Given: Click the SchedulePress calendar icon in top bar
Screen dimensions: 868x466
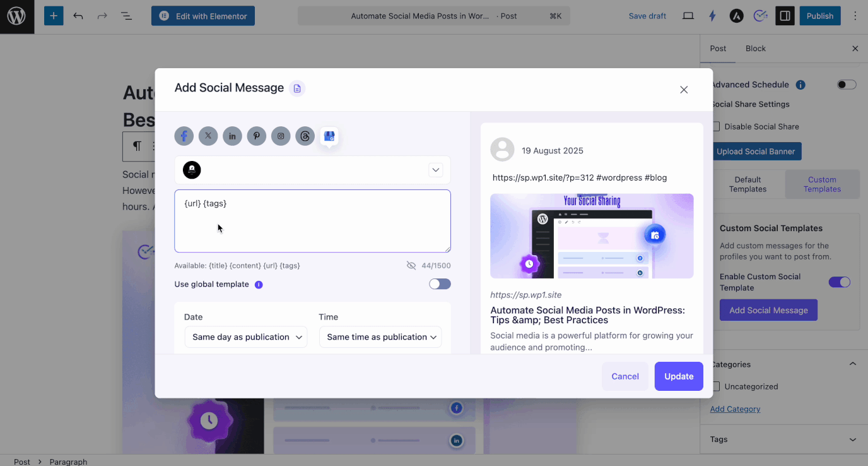Looking at the screenshot, I should [761, 16].
